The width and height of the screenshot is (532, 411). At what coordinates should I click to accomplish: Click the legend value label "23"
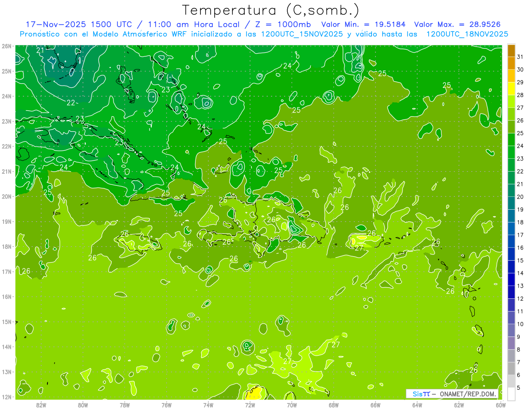520,159
